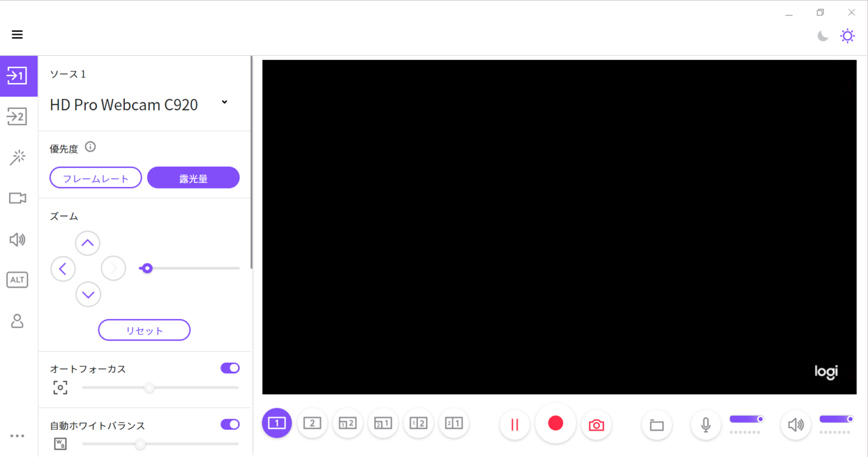This screenshot has height=457, width=868.
Task: Expand the three-dot options at sidebar bottom
Action: pyautogui.click(x=18, y=436)
